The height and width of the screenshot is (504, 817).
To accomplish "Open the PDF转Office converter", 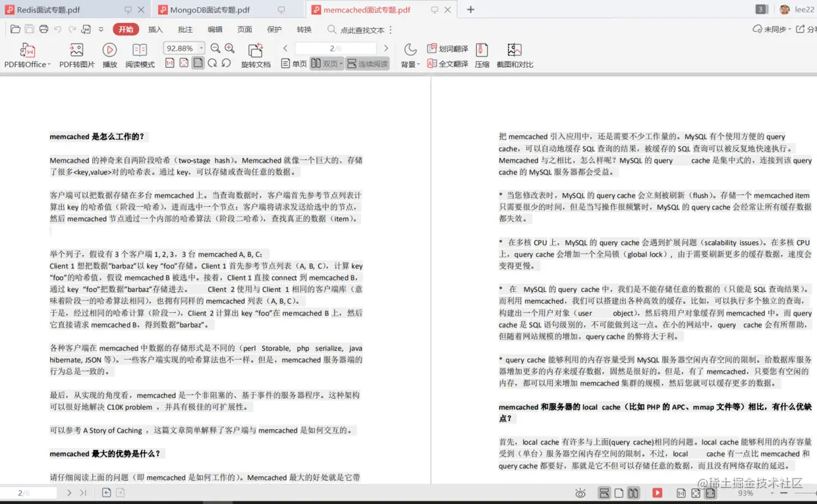I will [x=27, y=56].
